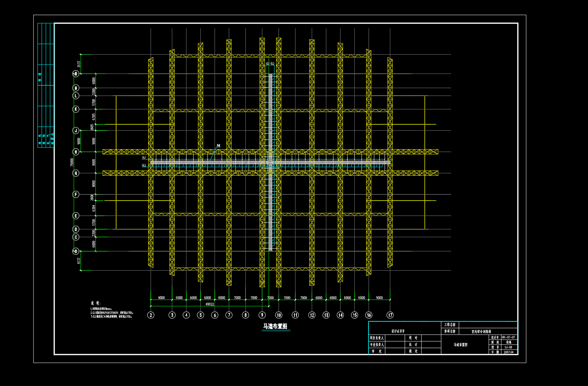Select grid axis bubble letter E
Viewport: 588px width, 386px height.
tap(76, 216)
